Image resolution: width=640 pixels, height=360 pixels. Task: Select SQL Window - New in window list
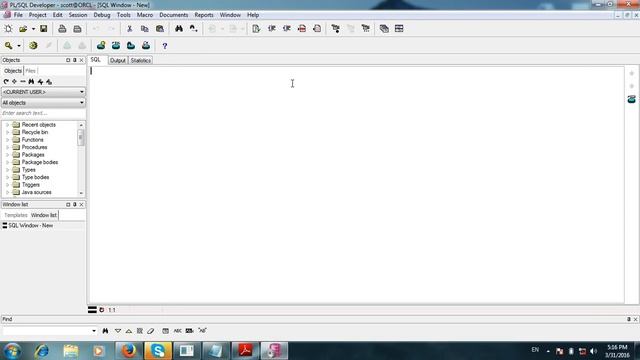(30, 225)
